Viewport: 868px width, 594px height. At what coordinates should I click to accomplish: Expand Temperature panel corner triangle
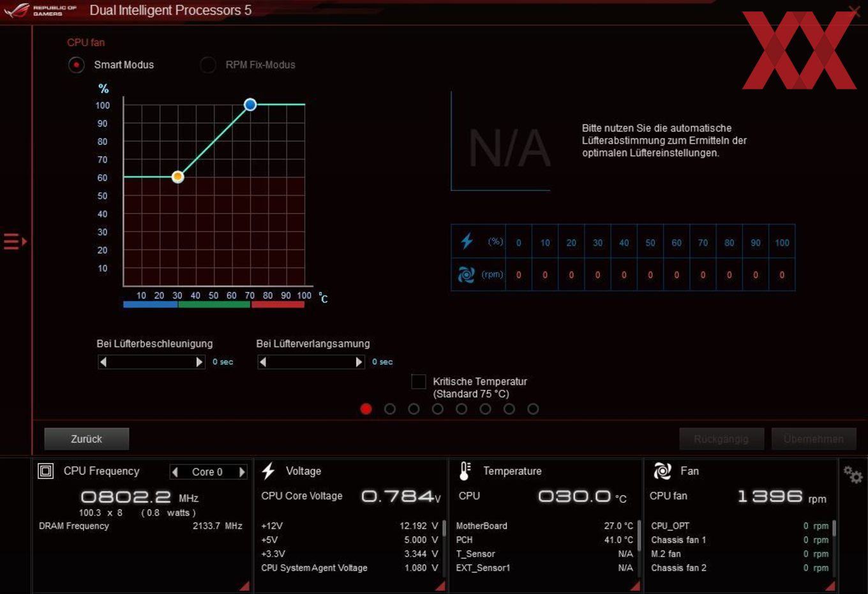point(635,586)
